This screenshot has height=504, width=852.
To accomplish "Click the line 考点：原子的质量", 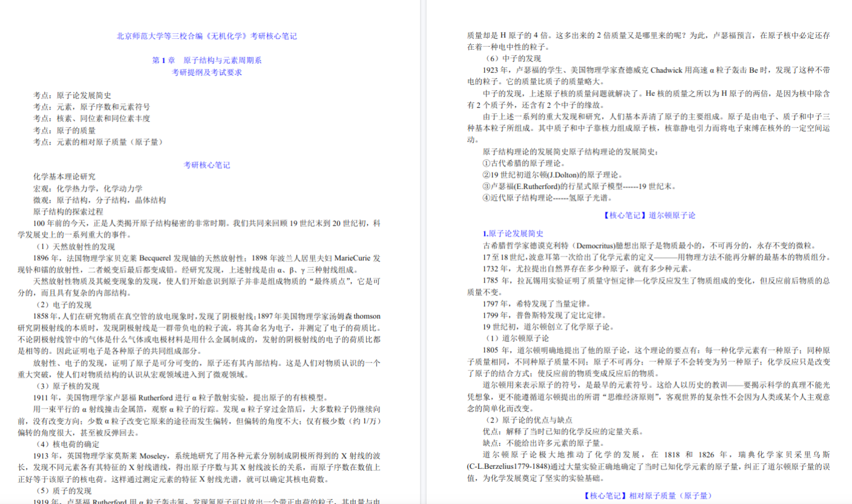I will (64, 130).
